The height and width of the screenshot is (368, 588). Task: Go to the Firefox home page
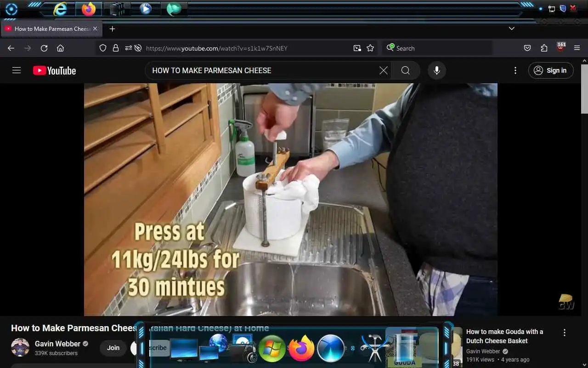pos(60,48)
